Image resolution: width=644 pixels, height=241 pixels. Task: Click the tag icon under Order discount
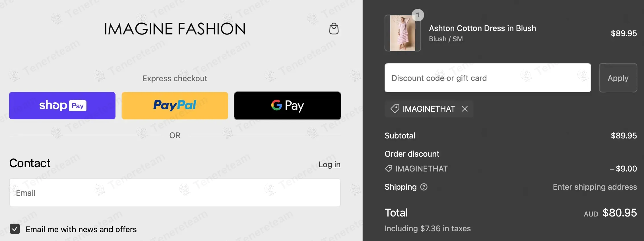[x=389, y=169]
